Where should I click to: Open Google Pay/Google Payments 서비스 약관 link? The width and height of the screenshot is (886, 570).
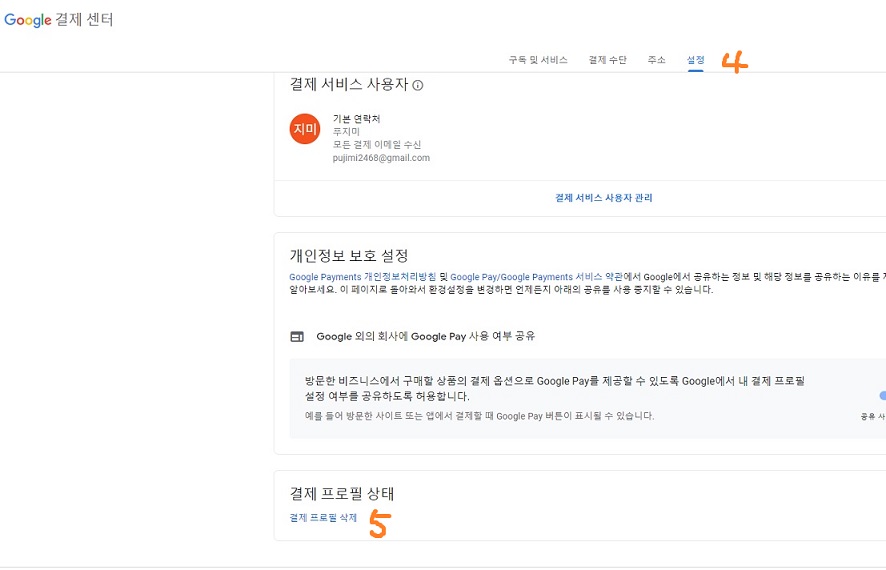pos(536,277)
